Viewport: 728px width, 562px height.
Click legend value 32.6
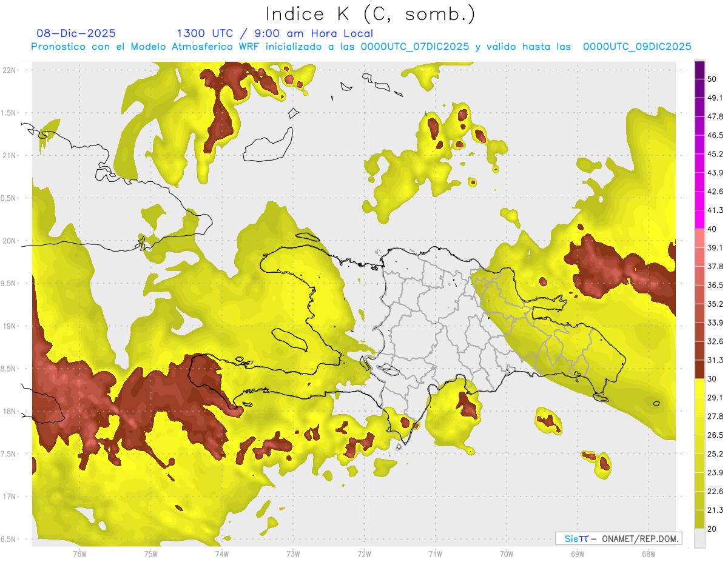coord(715,341)
